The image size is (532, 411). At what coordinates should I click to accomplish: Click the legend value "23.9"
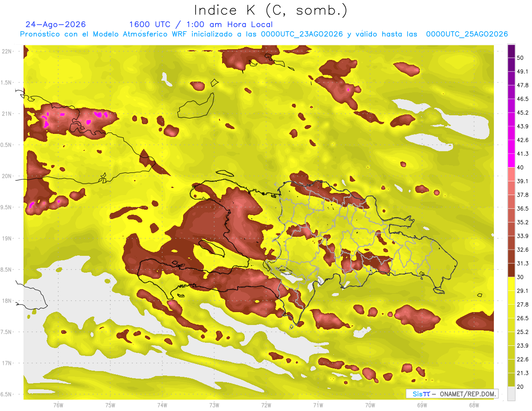tap(522, 346)
